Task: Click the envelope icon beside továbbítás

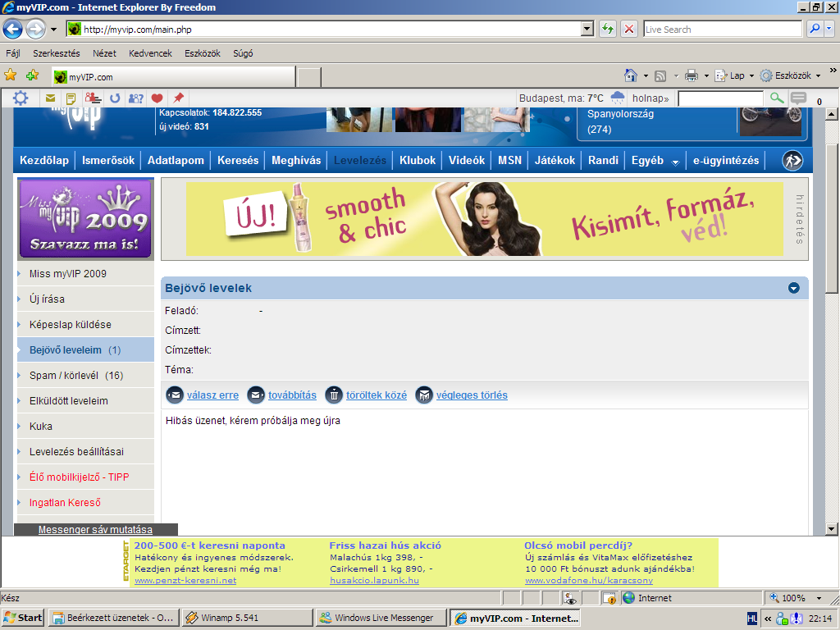Action: (256, 395)
